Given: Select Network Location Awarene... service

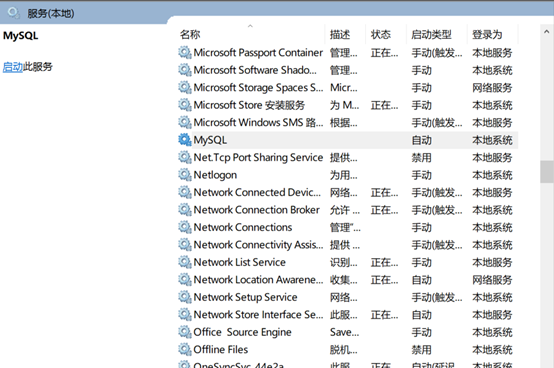Looking at the screenshot, I should [x=258, y=280].
